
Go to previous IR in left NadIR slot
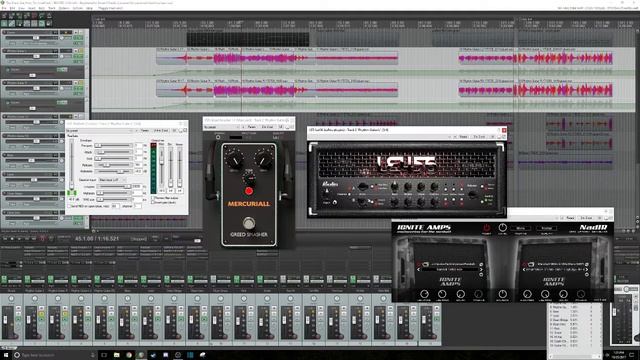pos(418,269)
